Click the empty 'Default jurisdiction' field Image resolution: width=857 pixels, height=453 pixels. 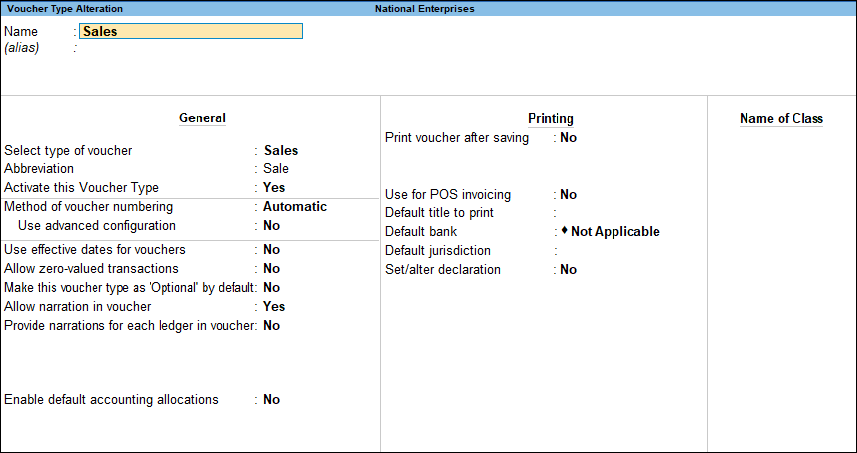pos(631,251)
